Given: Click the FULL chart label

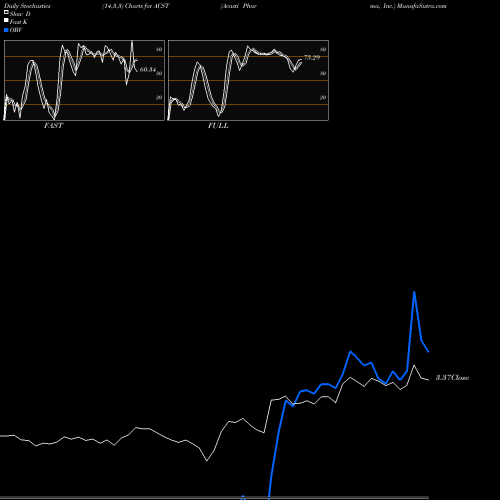Looking at the screenshot, I should (x=218, y=126).
